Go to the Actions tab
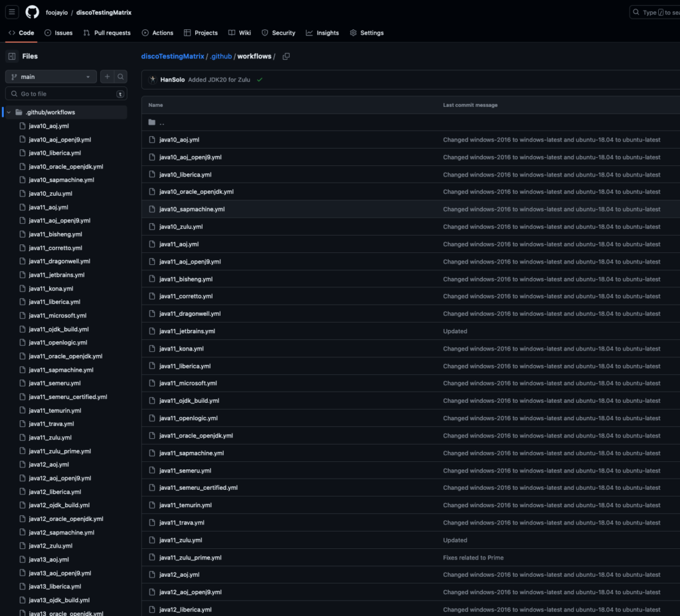The height and width of the screenshot is (616, 680). coord(157,33)
